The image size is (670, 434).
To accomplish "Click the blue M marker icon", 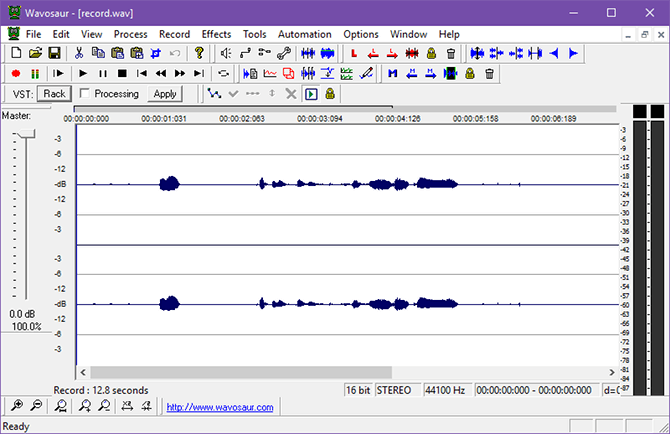I will coord(393,73).
